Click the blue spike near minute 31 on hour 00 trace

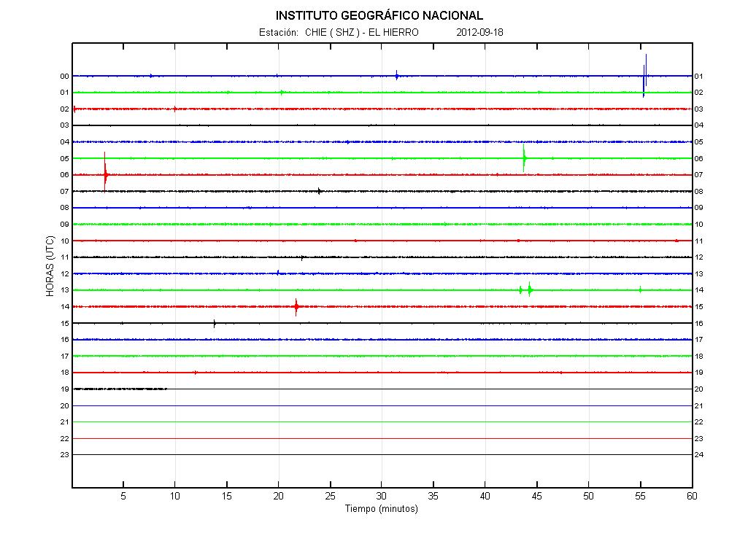coord(396,75)
